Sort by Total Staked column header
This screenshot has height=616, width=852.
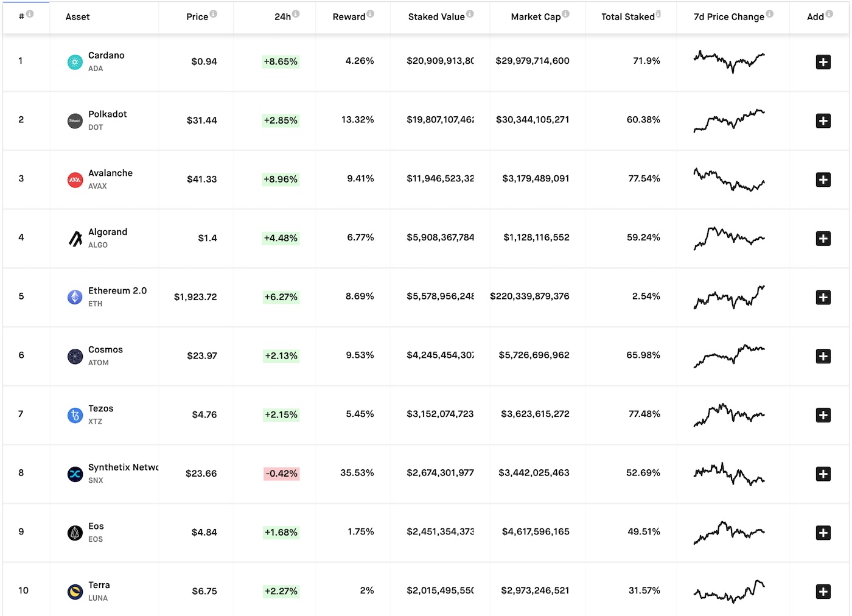click(x=627, y=17)
